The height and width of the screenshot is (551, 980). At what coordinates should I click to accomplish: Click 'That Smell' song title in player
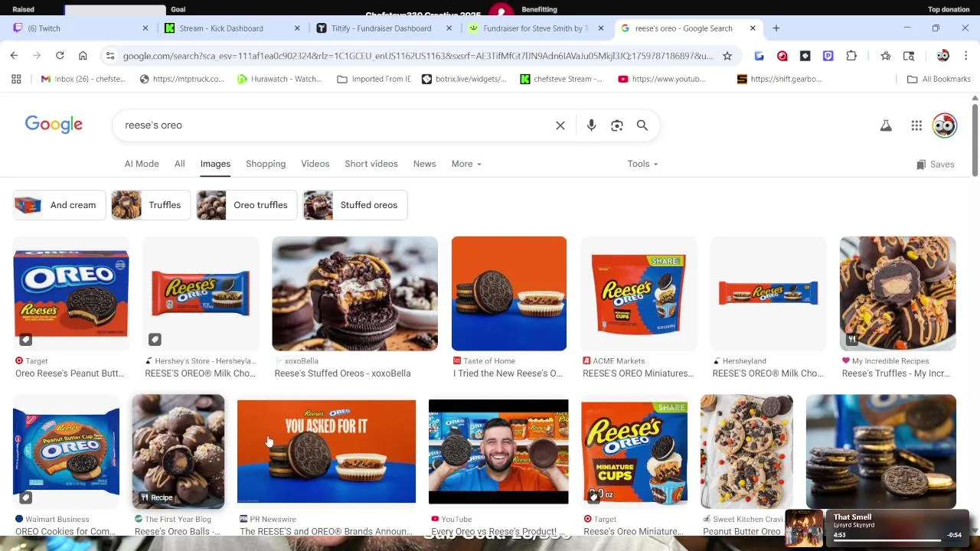[852, 517]
